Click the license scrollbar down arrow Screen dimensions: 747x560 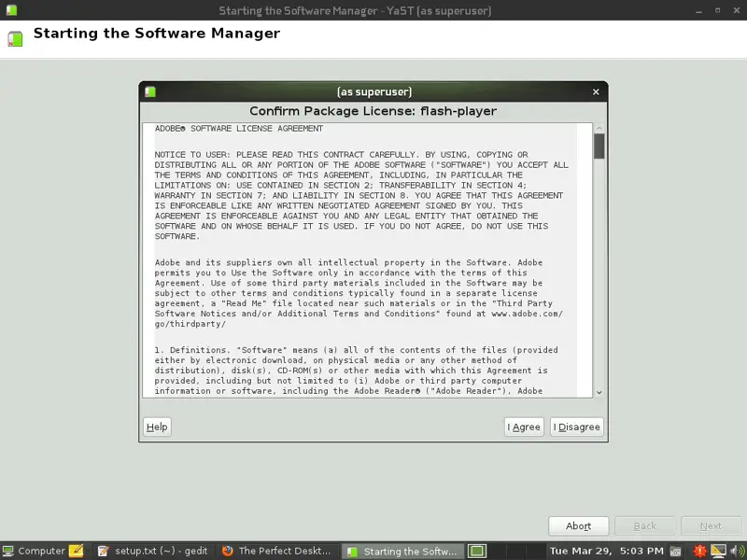pos(599,392)
